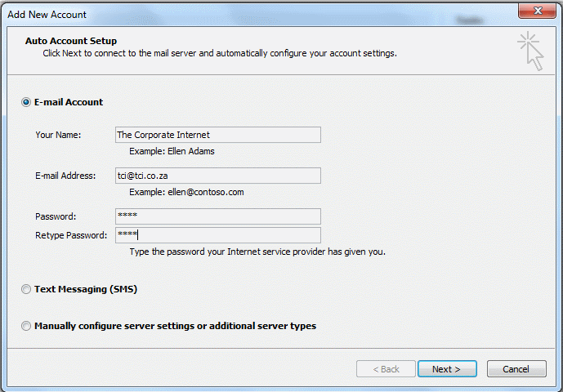Click the "Retype Password:" label
Image resolution: width=563 pixels, height=392 pixels.
pyautogui.click(x=71, y=235)
